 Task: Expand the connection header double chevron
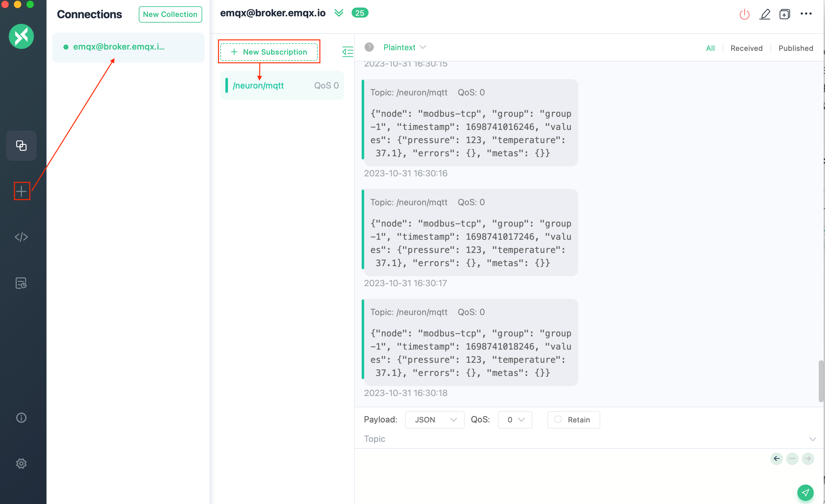click(x=338, y=13)
